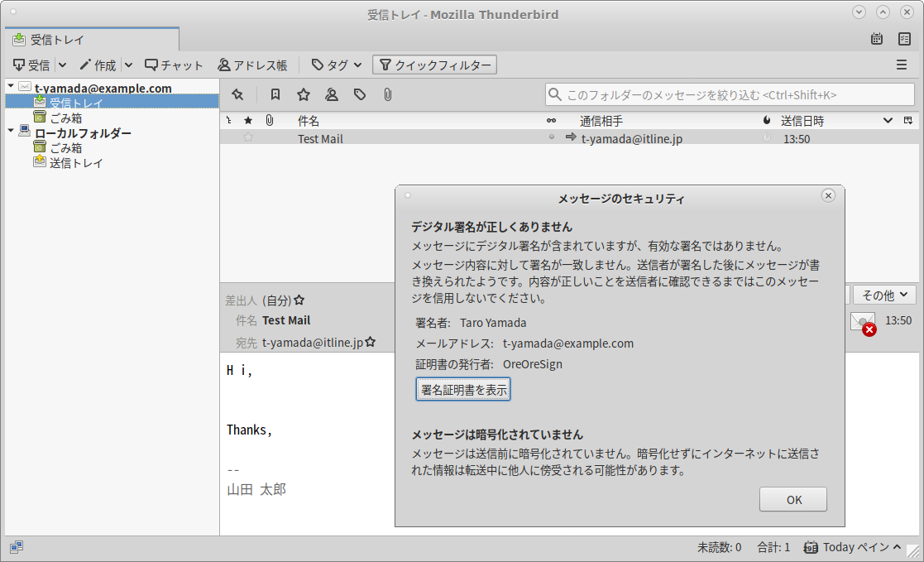This screenshot has width=924, height=562.
Task: Expand the その他 dropdown menu
Action: coord(885,295)
